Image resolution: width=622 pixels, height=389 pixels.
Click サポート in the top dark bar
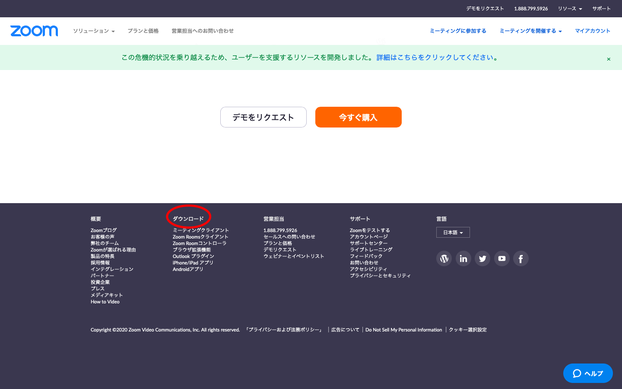tap(601, 9)
